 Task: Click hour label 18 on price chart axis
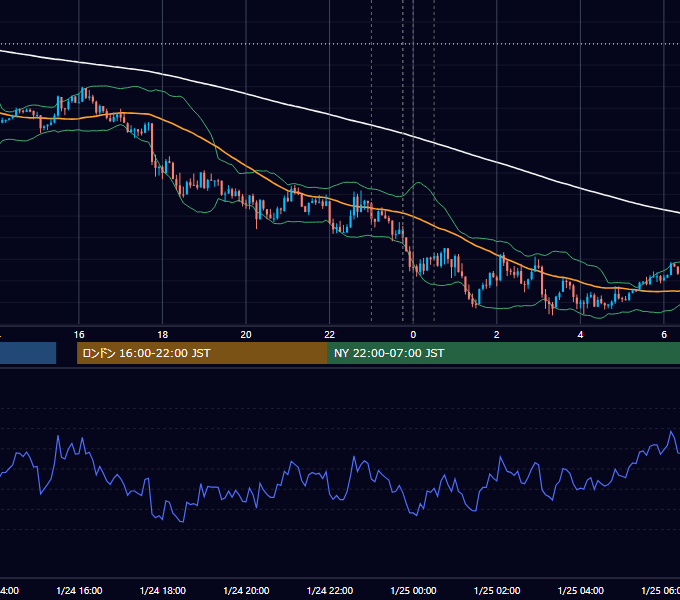tap(163, 335)
